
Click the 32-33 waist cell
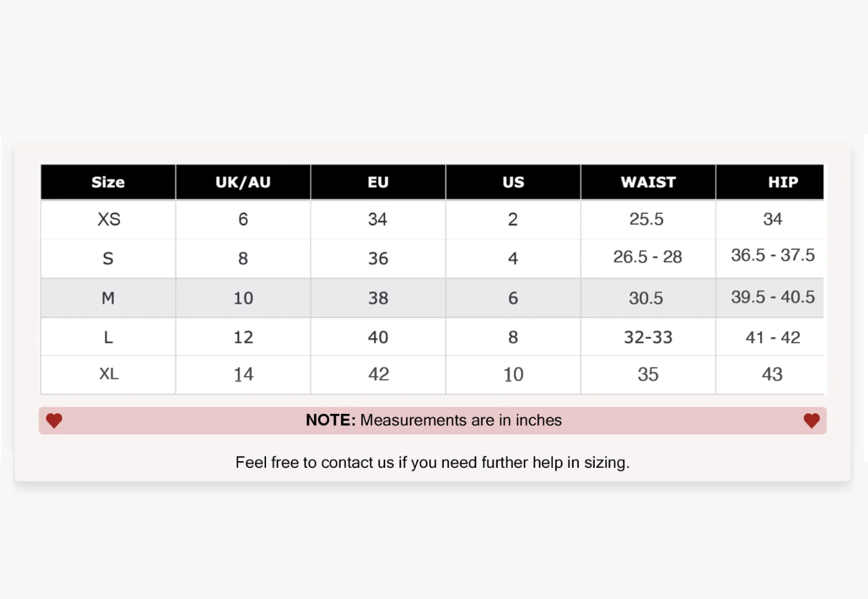tap(648, 337)
